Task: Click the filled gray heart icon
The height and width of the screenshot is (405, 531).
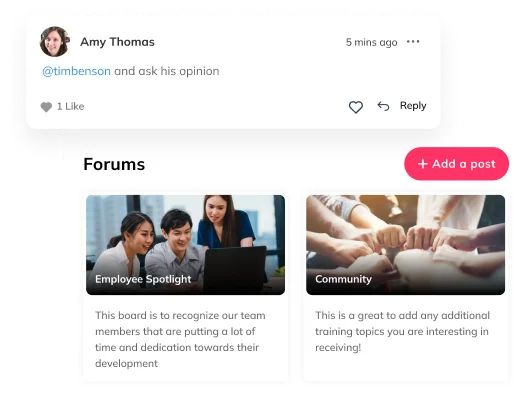Action: (46, 107)
